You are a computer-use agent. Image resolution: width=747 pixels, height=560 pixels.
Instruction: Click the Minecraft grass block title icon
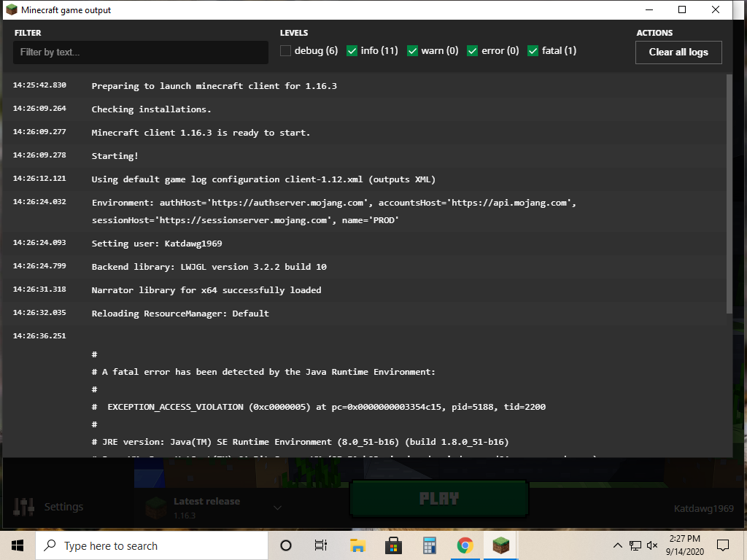11,9
